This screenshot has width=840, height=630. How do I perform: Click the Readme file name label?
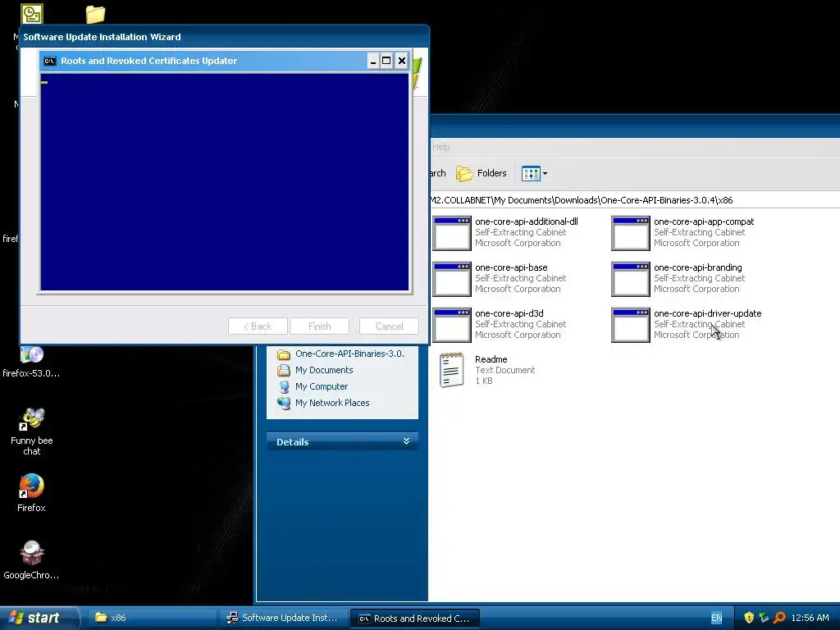pyautogui.click(x=491, y=359)
